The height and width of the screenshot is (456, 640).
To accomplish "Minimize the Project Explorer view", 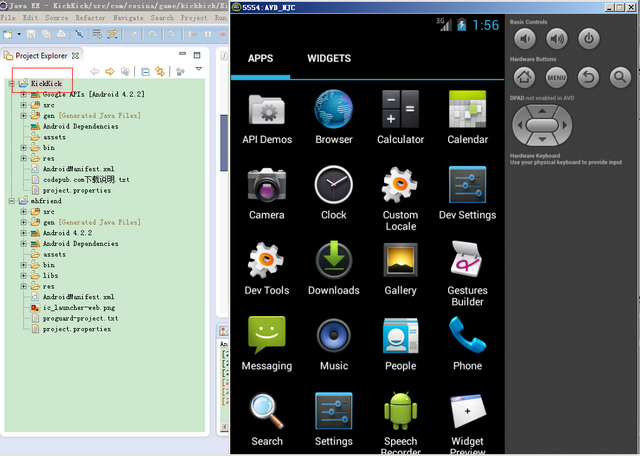I will pos(182,54).
